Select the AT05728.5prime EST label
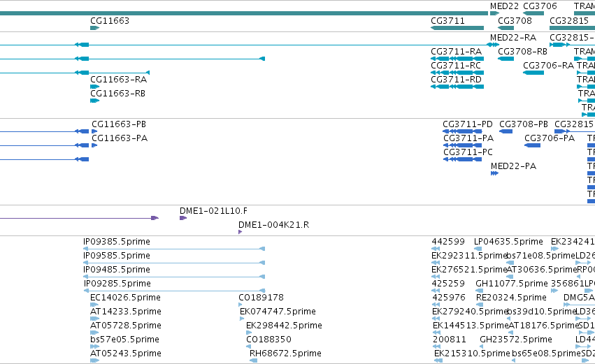The height and width of the screenshot is (364, 595). pyautogui.click(x=126, y=326)
